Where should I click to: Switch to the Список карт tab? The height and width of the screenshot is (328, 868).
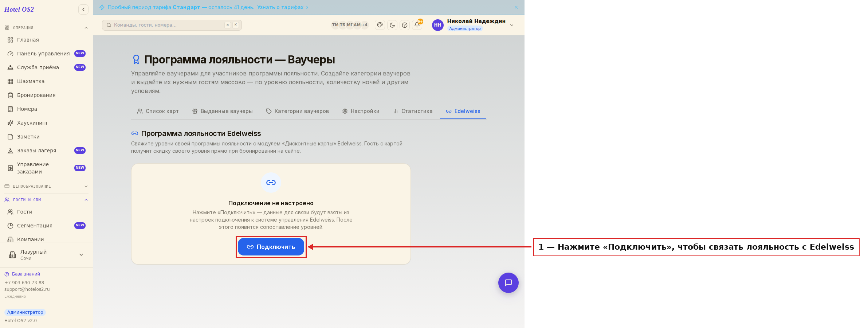158,111
